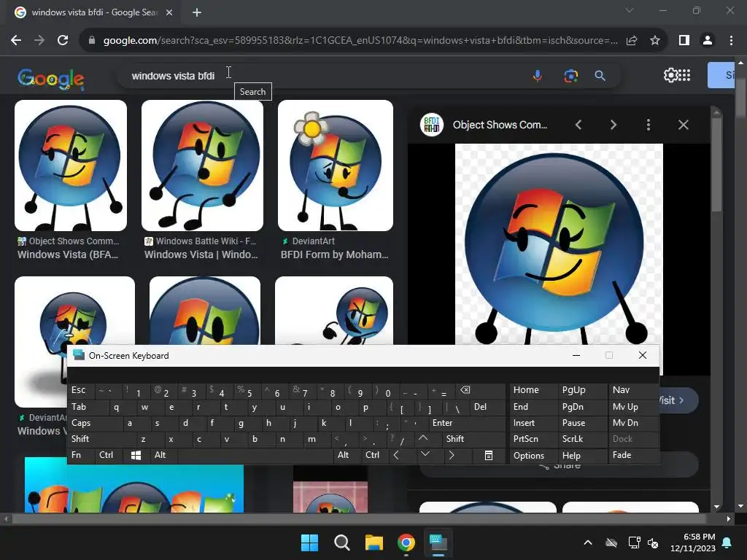Click the PrtScn key on keyboard

[533, 438]
